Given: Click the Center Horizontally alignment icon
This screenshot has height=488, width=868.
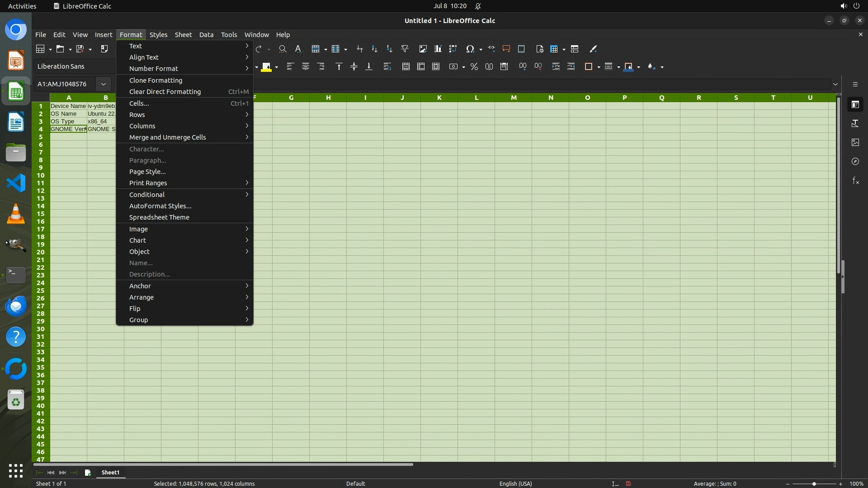Looking at the screenshot, I should point(306,67).
